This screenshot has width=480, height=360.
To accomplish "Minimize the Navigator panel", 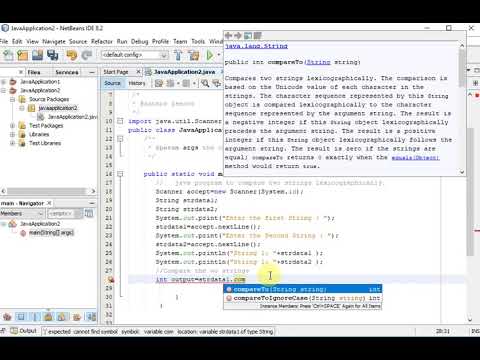I will pos(92,203).
